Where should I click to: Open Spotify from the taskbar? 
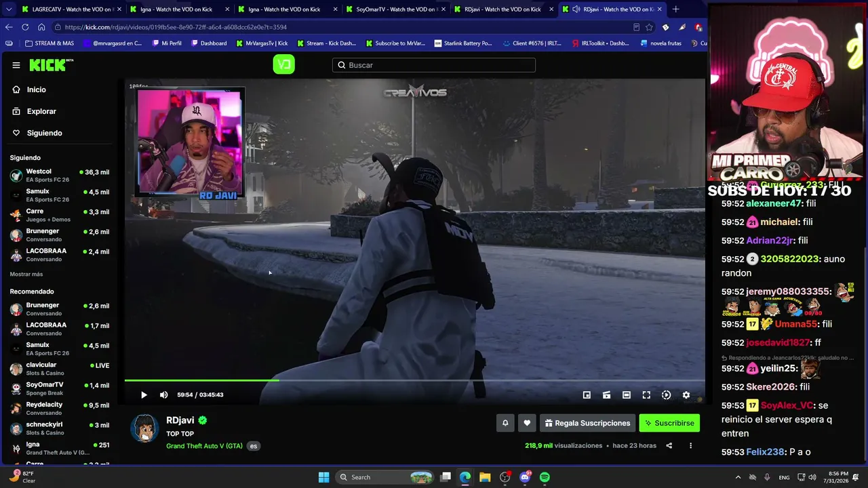[x=545, y=477]
